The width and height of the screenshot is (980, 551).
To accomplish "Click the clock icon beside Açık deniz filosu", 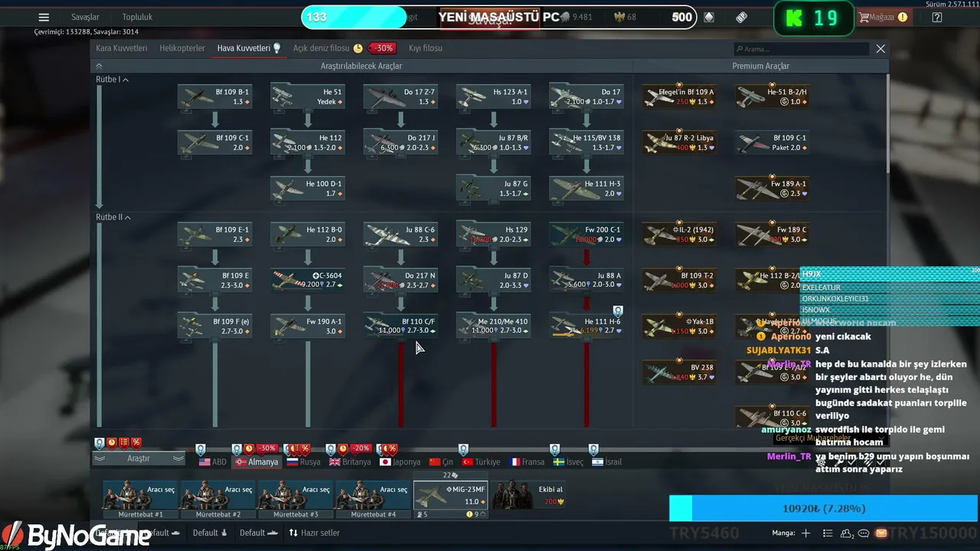I will click(358, 48).
